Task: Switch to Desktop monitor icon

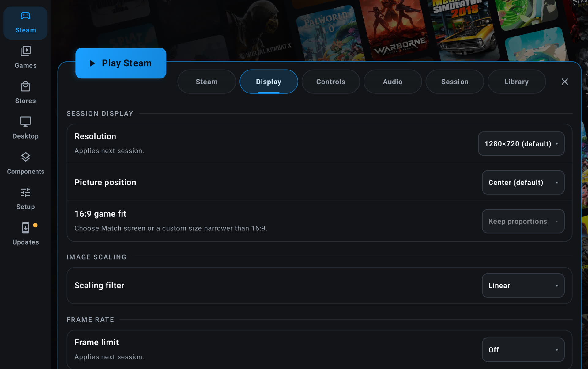Action: pyautogui.click(x=25, y=122)
